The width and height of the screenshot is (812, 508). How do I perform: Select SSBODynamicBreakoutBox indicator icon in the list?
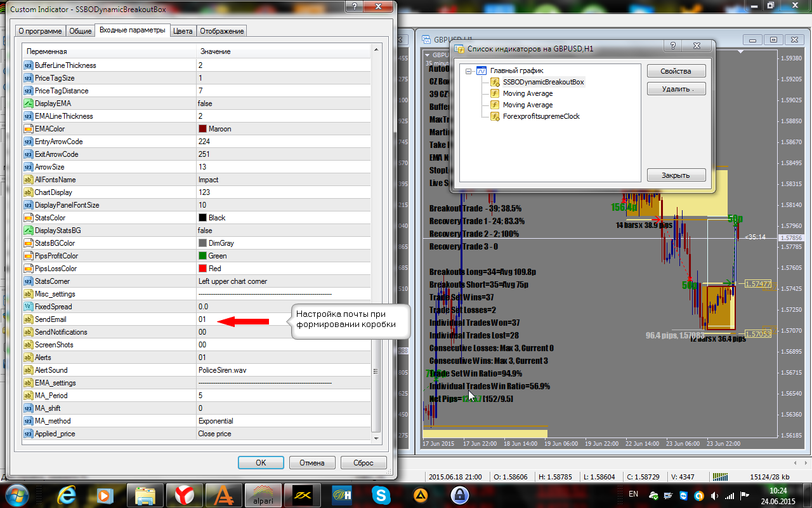click(x=495, y=82)
